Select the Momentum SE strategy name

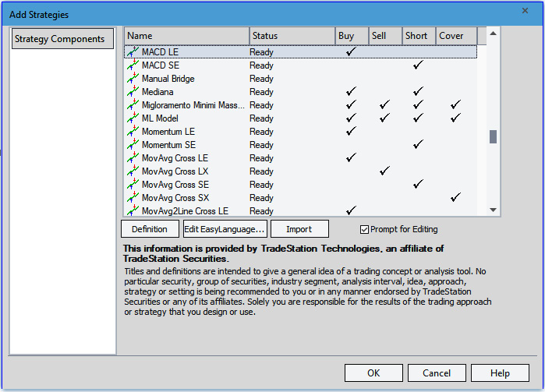[168, 145]
